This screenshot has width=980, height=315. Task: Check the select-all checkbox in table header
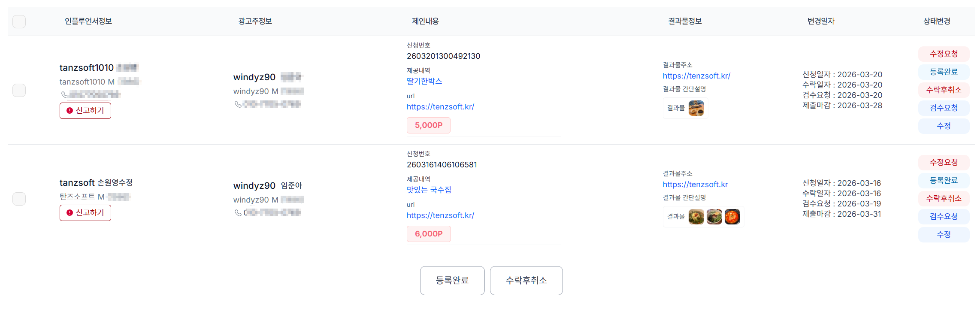pos(19,21)
